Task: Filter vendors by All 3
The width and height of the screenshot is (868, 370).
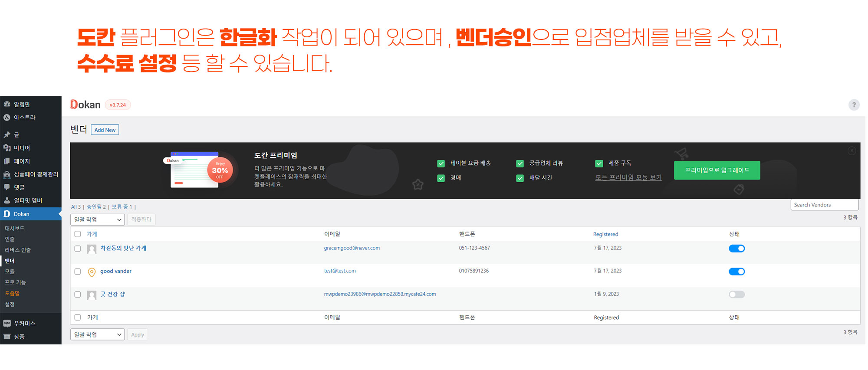Action: (76, 207)
